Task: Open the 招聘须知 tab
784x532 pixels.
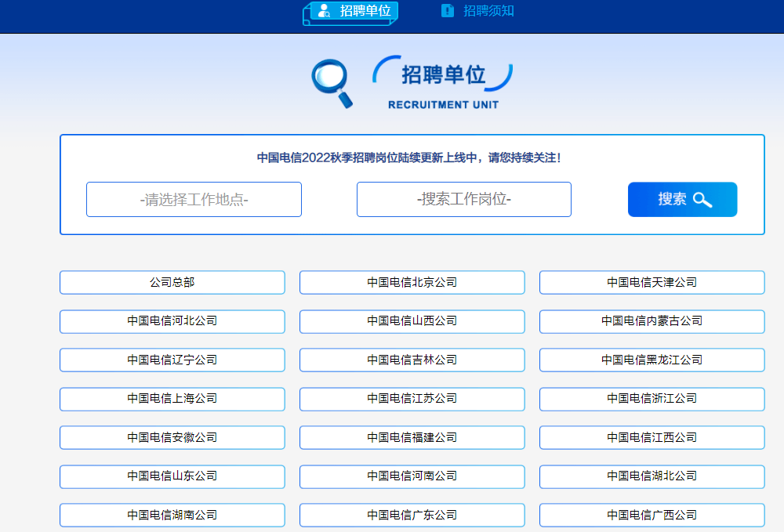Action: [x=477, y=11]
